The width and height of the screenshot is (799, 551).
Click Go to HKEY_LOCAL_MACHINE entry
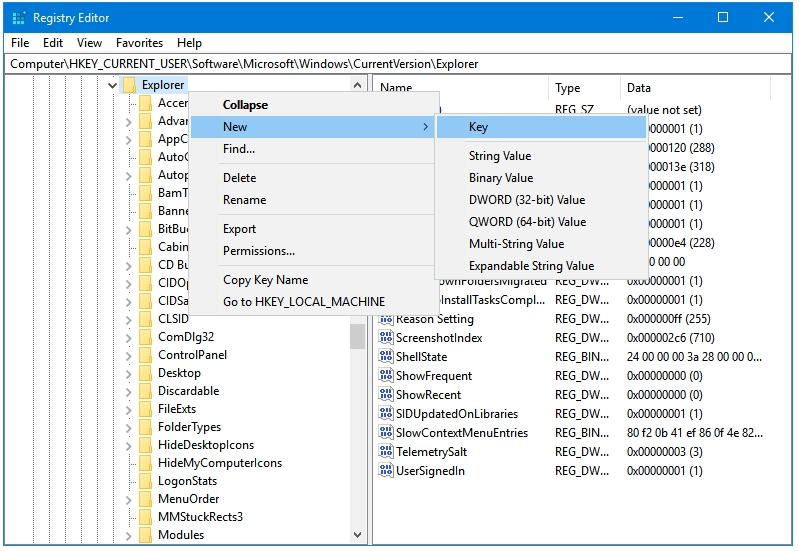pos(312,302)
